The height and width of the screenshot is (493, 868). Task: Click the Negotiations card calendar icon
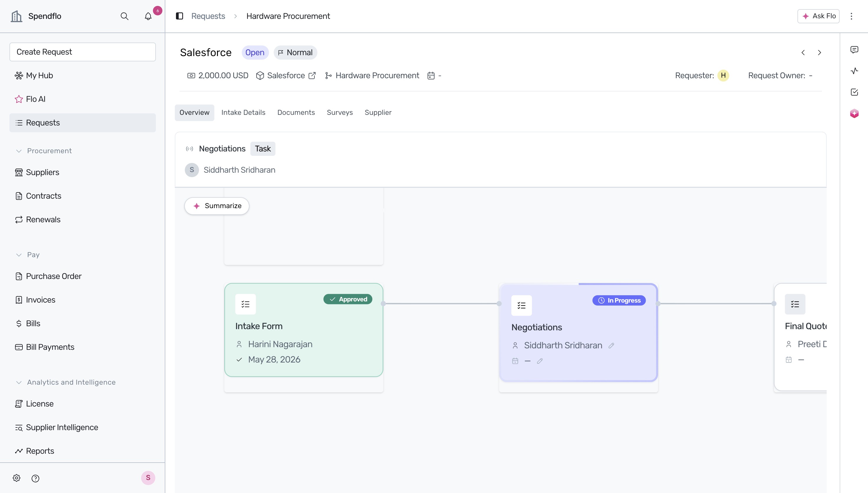click(x=515, y=361)
